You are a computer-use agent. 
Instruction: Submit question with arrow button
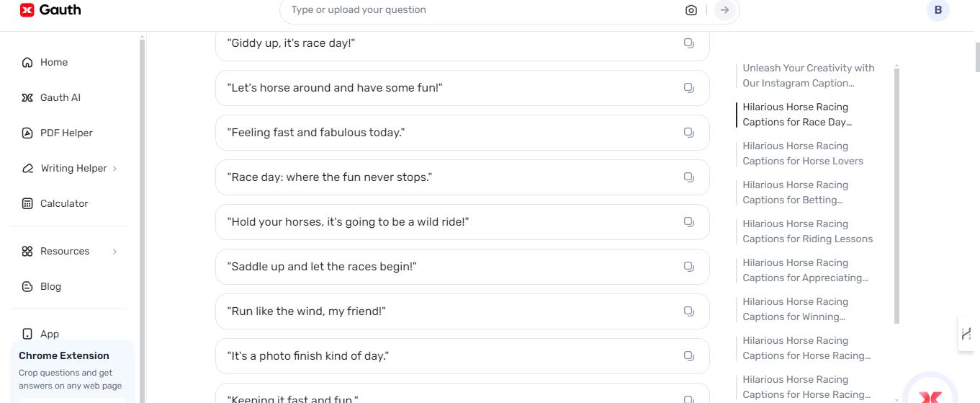725,10
